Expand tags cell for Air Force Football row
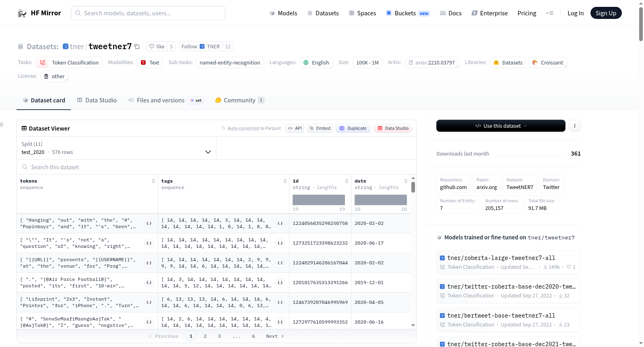The height and width of the screenshot is (347, 644). tap(280, 283)
